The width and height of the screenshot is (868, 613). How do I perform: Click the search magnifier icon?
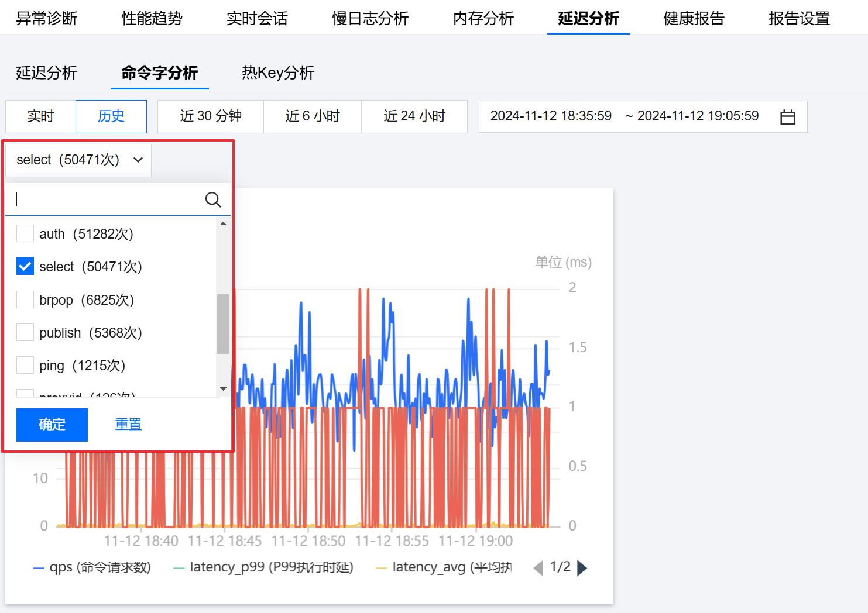[x=213, y=200]
